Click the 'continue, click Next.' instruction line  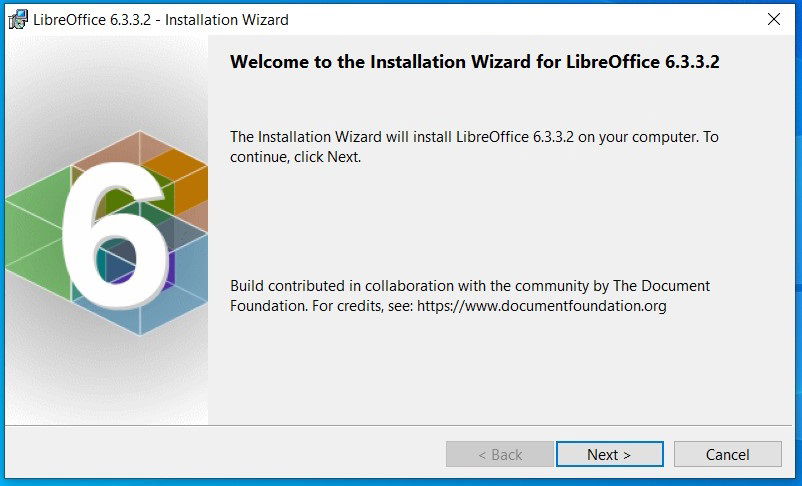click(296, 157)
